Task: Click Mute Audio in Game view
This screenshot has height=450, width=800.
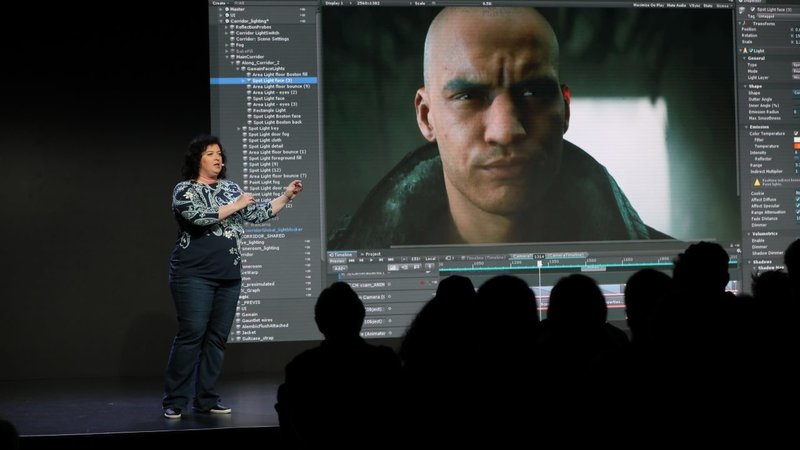Action: tap(676, 5)
